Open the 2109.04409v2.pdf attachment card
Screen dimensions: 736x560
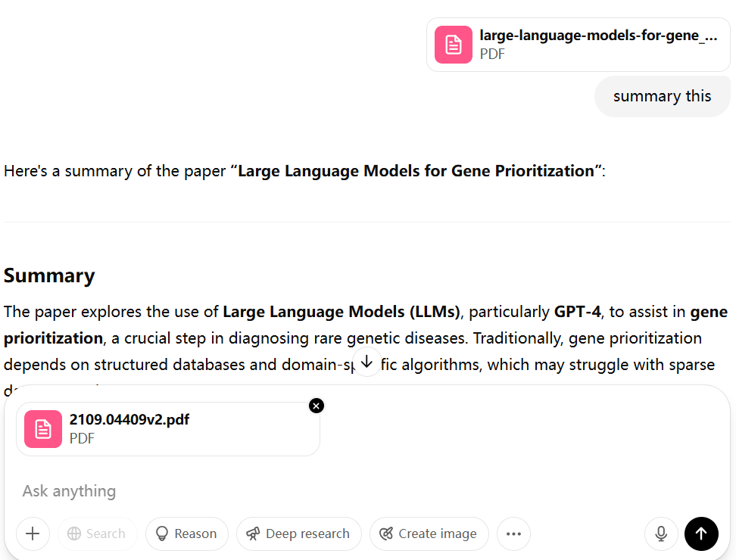167,428
